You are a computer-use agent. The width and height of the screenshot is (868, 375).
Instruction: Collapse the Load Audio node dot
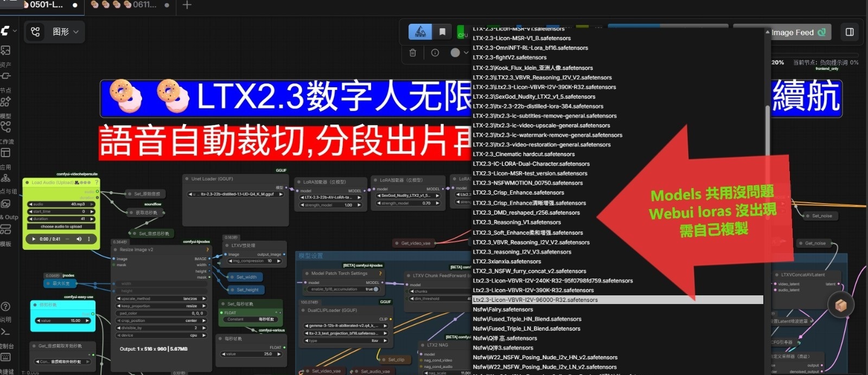point(27,183)
